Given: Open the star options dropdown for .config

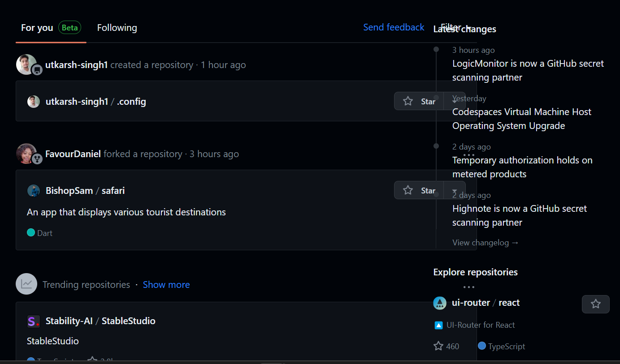Looking at the screenshot, I should (455, 101).
